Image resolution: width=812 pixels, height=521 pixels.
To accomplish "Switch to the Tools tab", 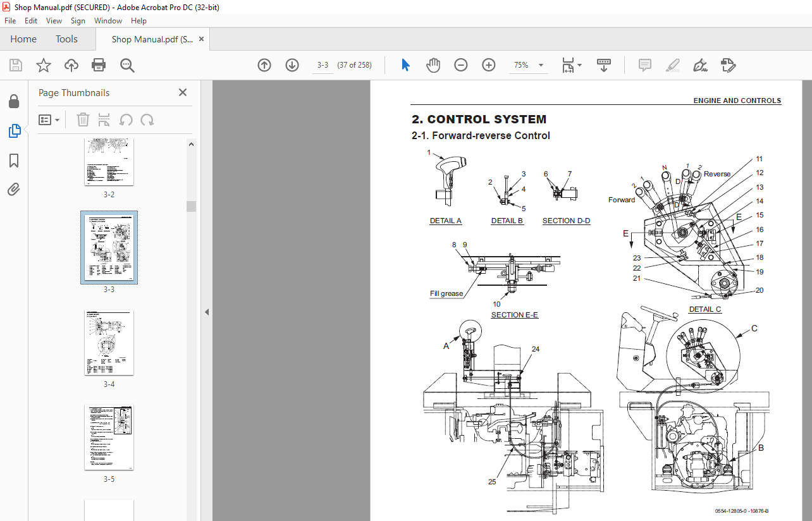I will coord(66,39).
